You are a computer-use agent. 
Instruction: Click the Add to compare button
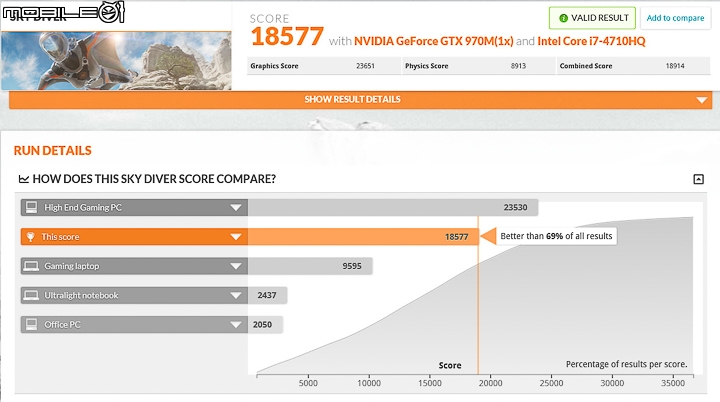(x=675, y=18)
